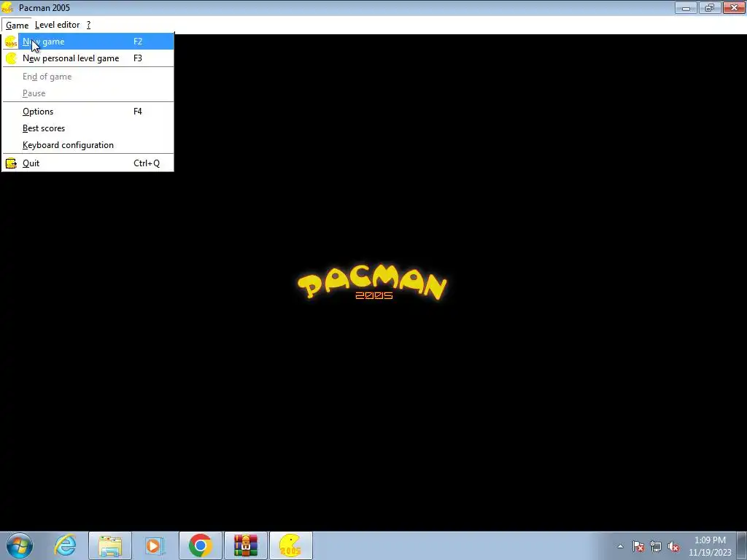747x560 pixels.
Task: Open the ? help menu
Action: tap(88, 25)
